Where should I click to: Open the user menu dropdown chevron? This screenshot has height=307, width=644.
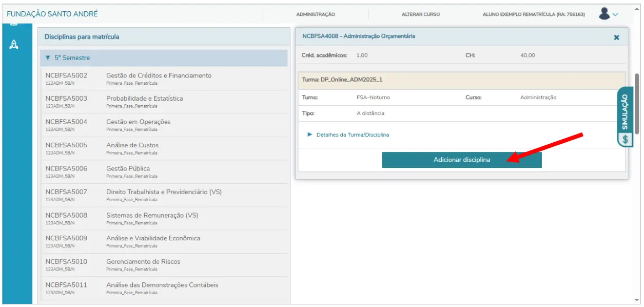click(x=615, y=15)
